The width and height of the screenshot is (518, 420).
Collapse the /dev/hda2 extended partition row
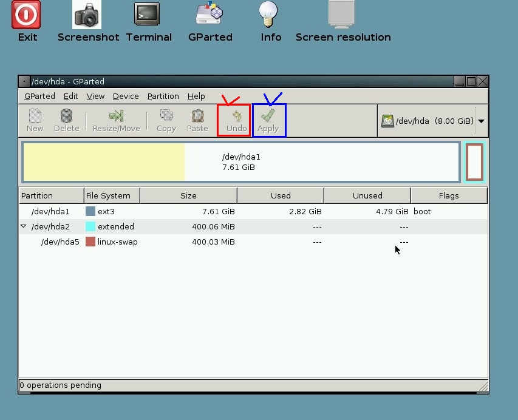pos(24,226)
